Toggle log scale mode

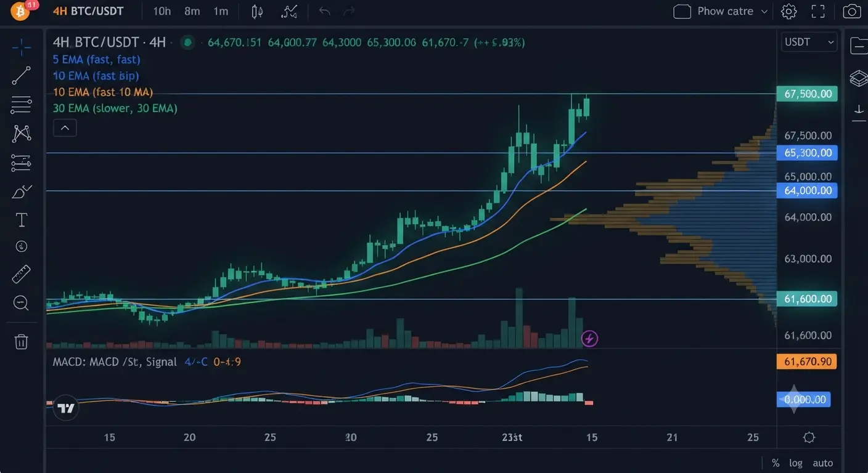click(x=796, y=463)
